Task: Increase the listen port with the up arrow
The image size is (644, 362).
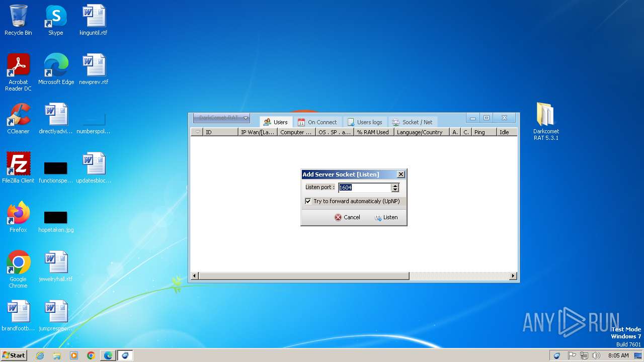Action: coord(395,186)
